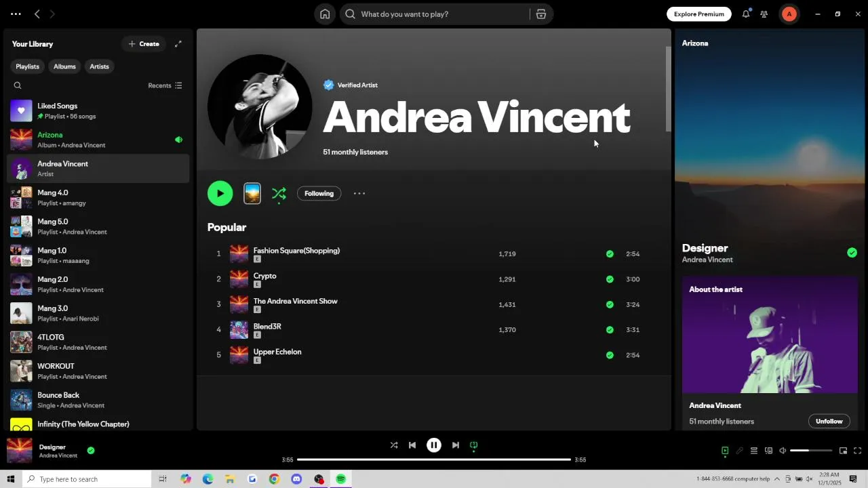The height and width of the screenshot is (488, 868).
Task: Skip to the next track
Action: [x=456, y=445]
